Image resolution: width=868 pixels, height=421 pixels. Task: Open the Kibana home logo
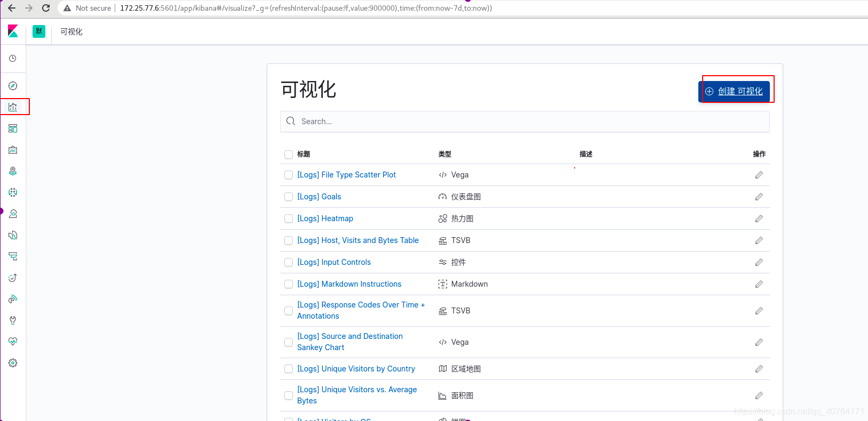coord(13,31)
